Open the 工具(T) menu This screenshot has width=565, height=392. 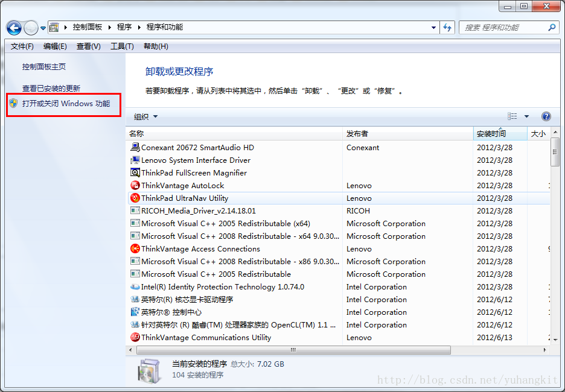point(122,46)
